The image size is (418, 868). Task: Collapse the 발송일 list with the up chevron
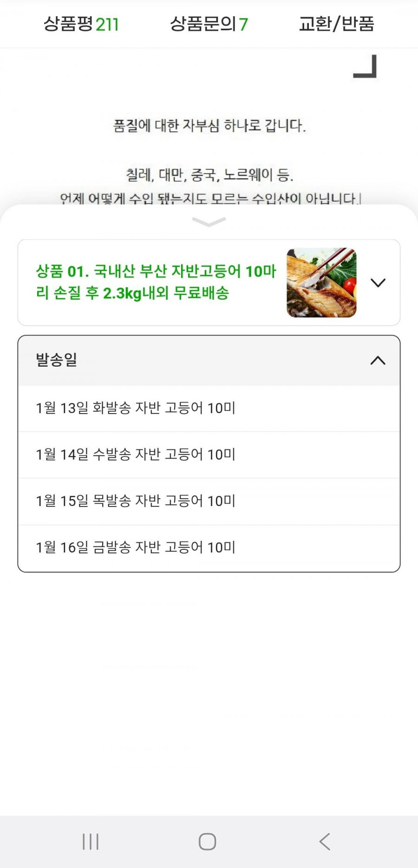coord(378,361)
